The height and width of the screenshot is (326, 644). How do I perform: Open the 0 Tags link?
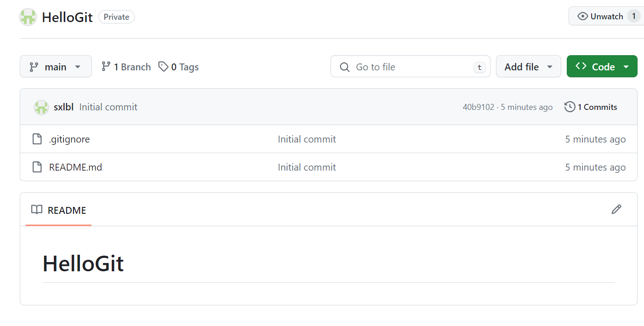pos(178,67)
